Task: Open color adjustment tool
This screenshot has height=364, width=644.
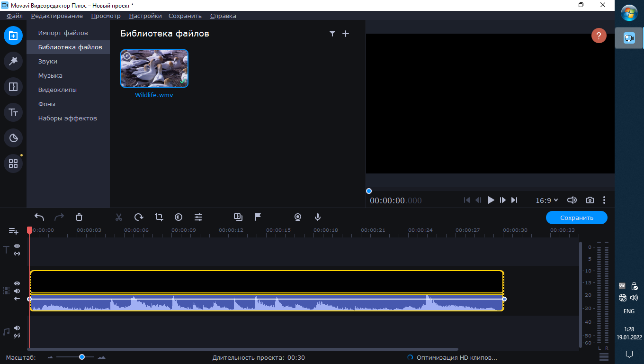Action: (179, 217)
